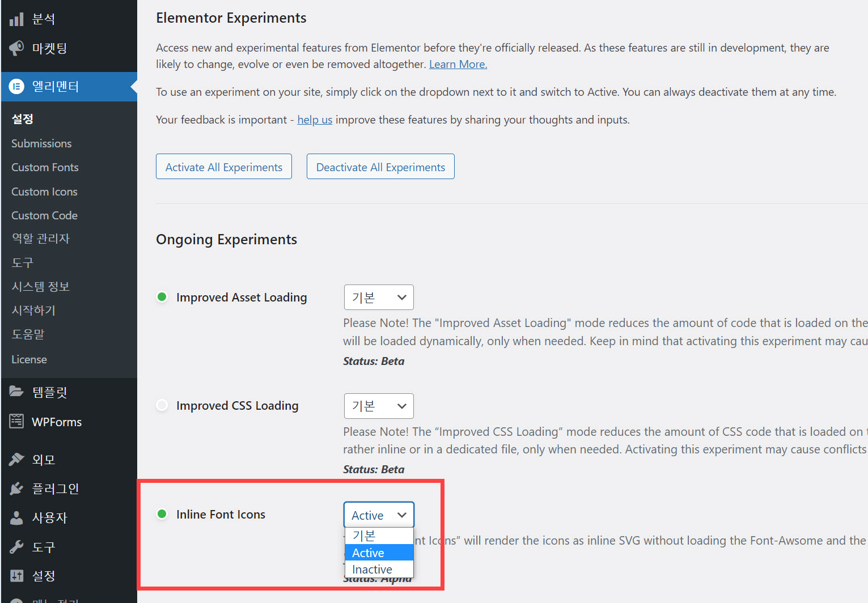This screenshot has height=603, width=868.
Task: Click the Improved Asset Loading label
Action: click(x=242, y=298)
